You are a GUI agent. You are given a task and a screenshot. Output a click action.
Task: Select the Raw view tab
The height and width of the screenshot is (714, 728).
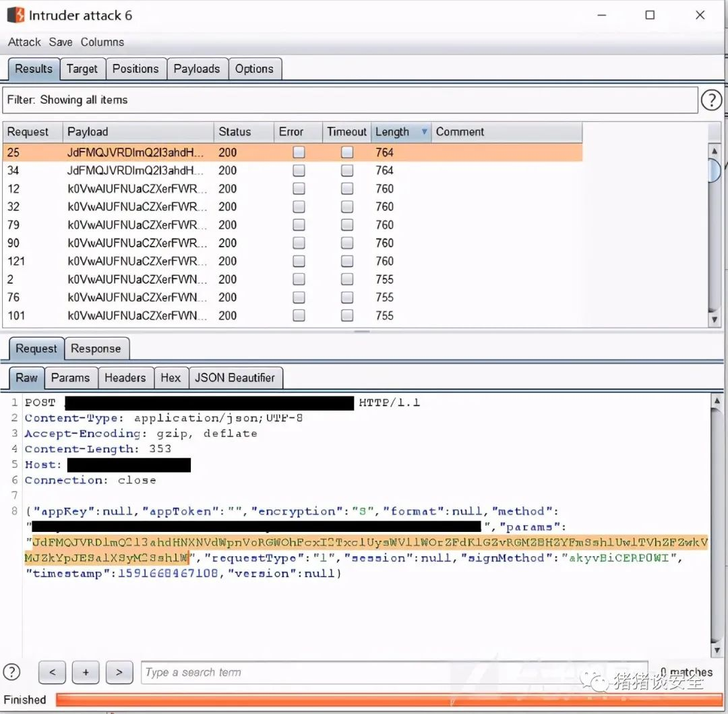pos(26,378)
